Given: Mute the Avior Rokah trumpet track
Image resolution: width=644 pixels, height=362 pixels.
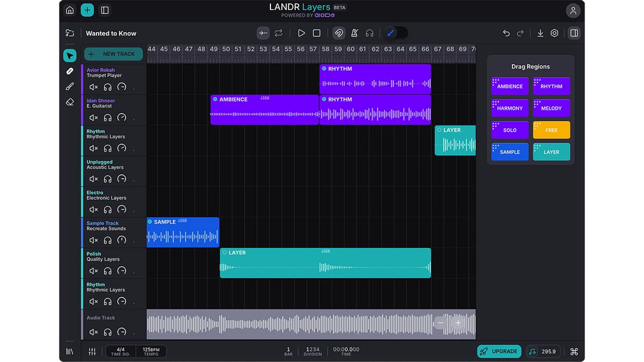Looking at the screenshot, I should coord(93,86).
